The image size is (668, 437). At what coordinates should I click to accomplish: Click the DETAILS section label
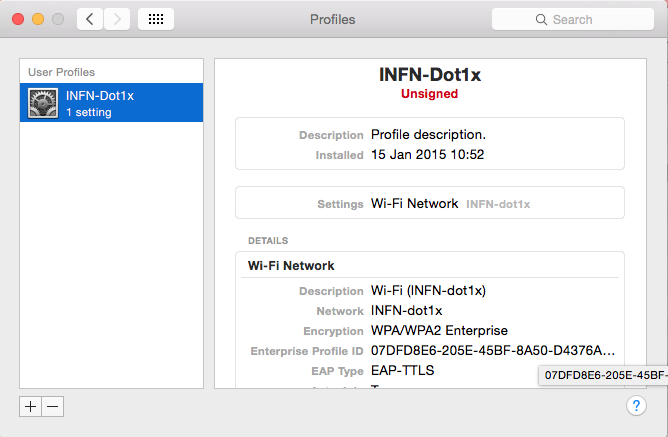tap(268, 241)
